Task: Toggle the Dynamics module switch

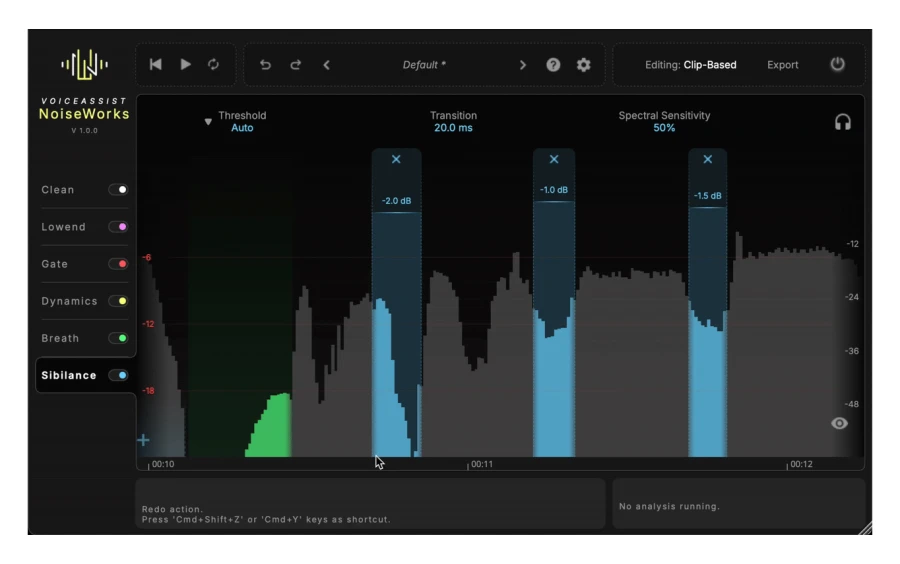Action: 118,301
